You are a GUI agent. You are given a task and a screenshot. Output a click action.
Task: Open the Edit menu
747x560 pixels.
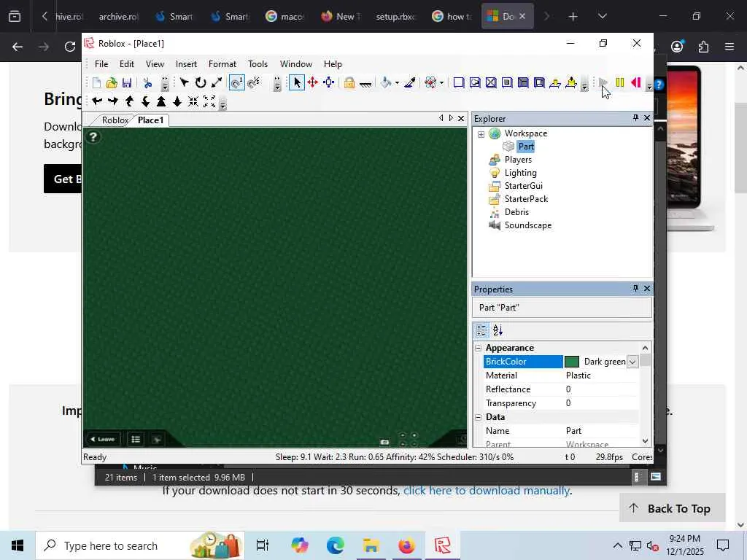[127, 64]
